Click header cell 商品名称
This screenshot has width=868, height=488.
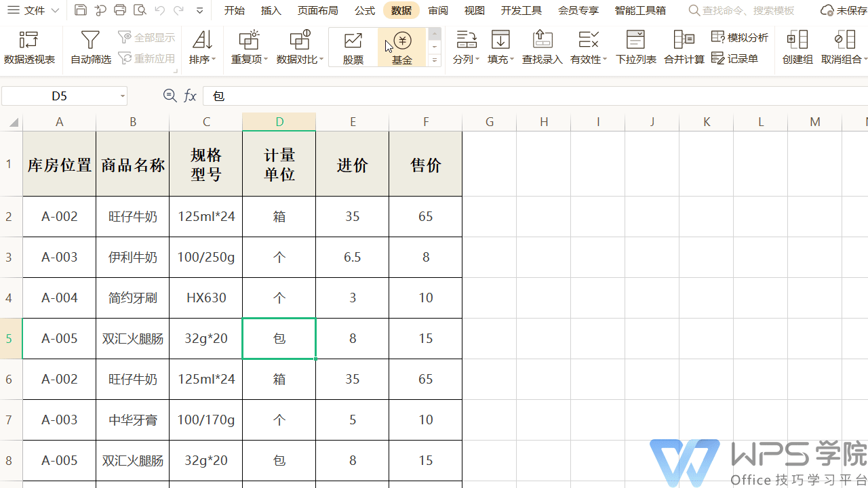tap(133, 164)
